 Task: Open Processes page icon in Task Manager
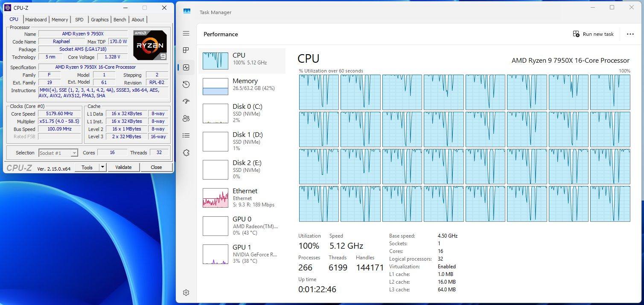click(x=186, y=50)
